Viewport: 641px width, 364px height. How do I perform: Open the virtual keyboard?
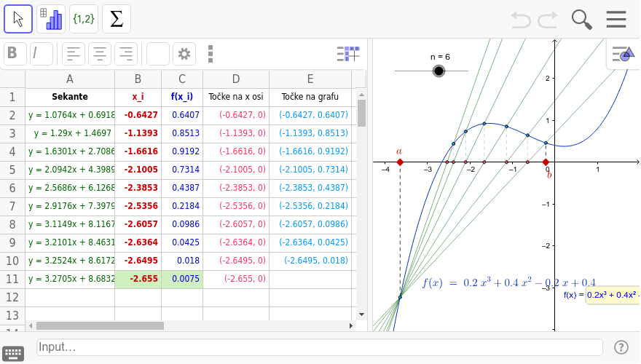(13, 353)
